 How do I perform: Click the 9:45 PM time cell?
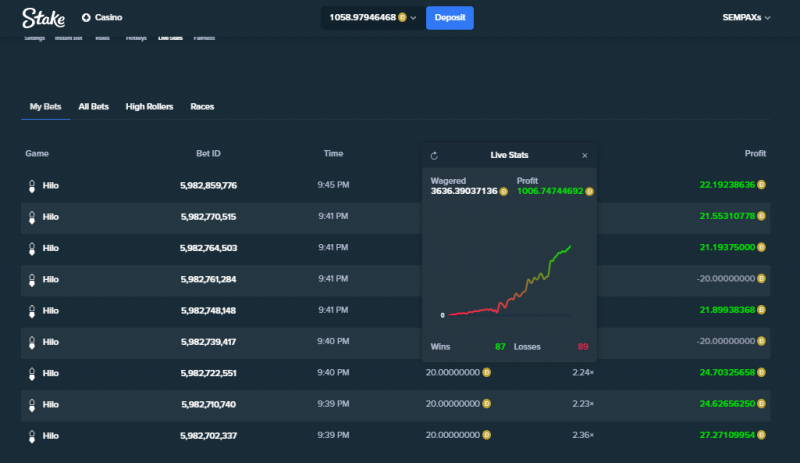point(333,185)
